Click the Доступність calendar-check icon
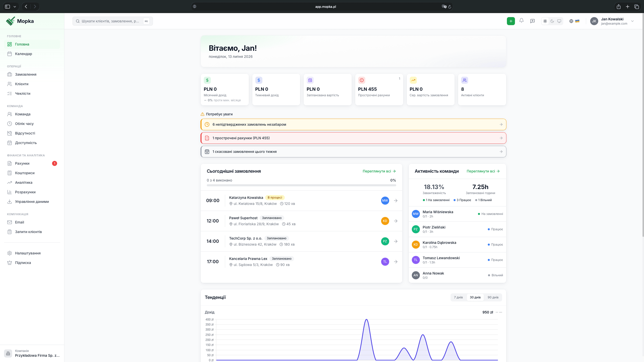 click(x=10, y=143)
